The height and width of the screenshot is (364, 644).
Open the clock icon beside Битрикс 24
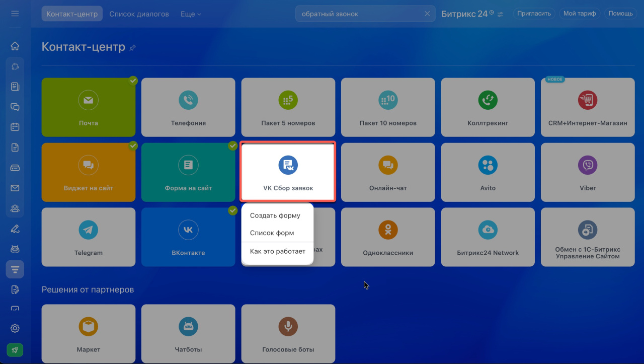pos(492,12)
